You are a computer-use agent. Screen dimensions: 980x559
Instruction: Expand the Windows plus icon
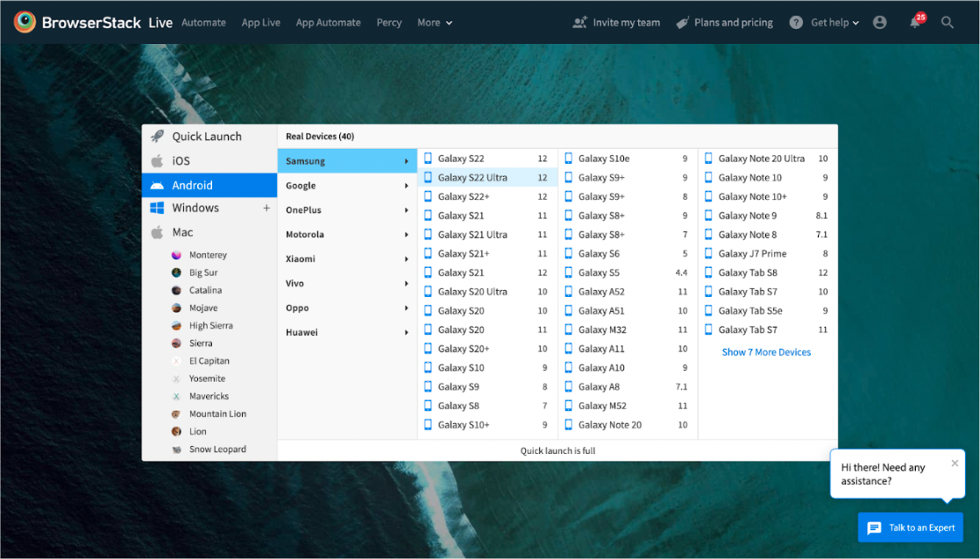click(266, 208)
